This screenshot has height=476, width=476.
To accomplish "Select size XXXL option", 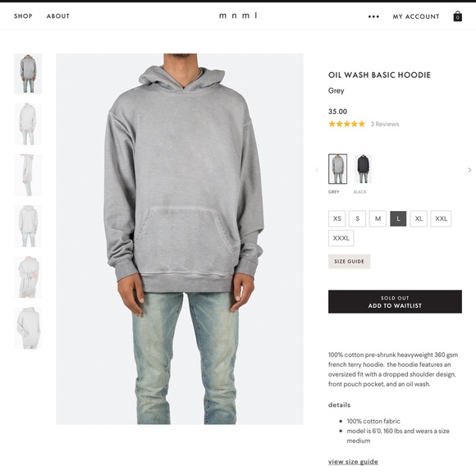I will [341, 238].
